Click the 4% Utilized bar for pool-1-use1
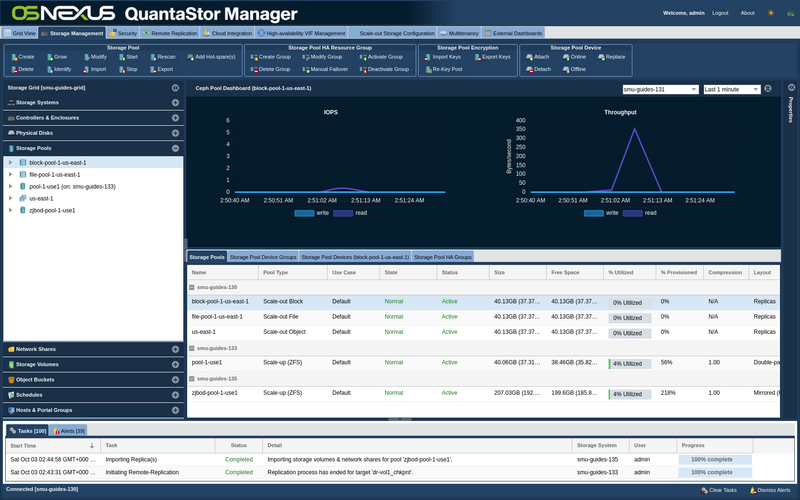The width and height of the screenshot is (800, 500). pos(630,364)
